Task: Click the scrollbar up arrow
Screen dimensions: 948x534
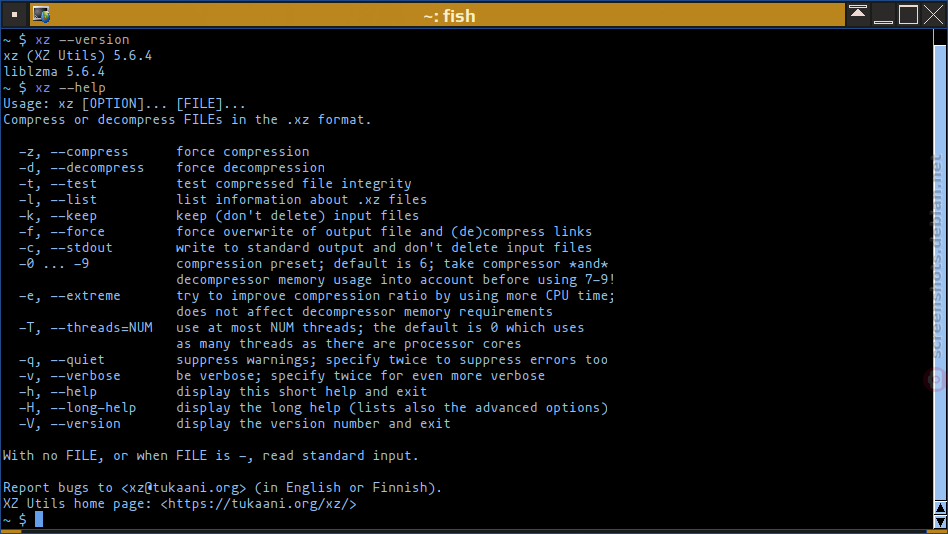Action: 940,507
